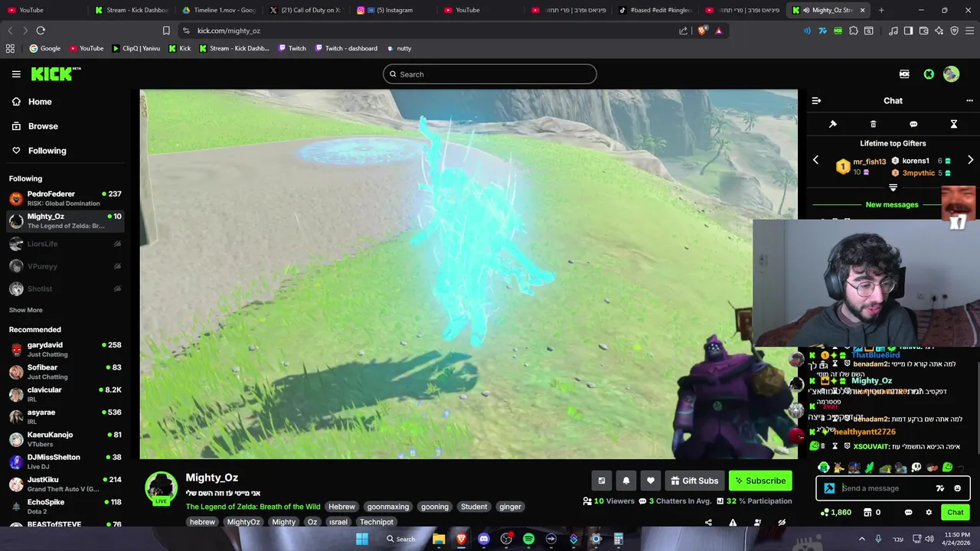This screenshot has height=551, width=980.
Task: Click the Kick search box
Action: click(490, 74)
